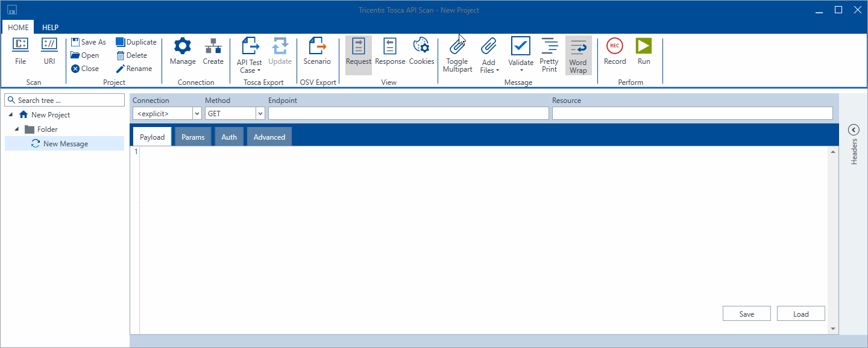The width and height of the screenshot is (868, 348).
Task: Switch to the HELP ribbon tab
Action: [51, 27]
